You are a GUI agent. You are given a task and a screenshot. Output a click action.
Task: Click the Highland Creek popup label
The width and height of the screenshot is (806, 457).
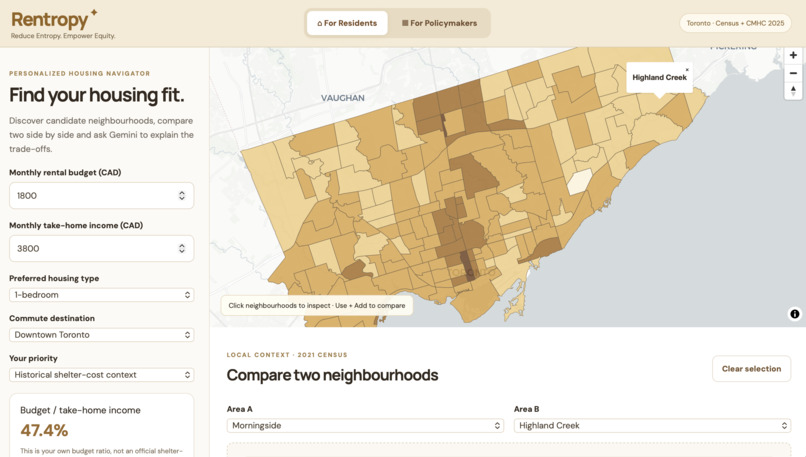coord(659,78)
